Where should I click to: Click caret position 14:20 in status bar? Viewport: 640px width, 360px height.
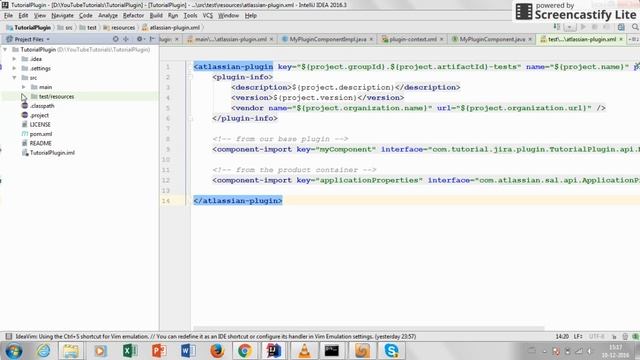(562, 336)
